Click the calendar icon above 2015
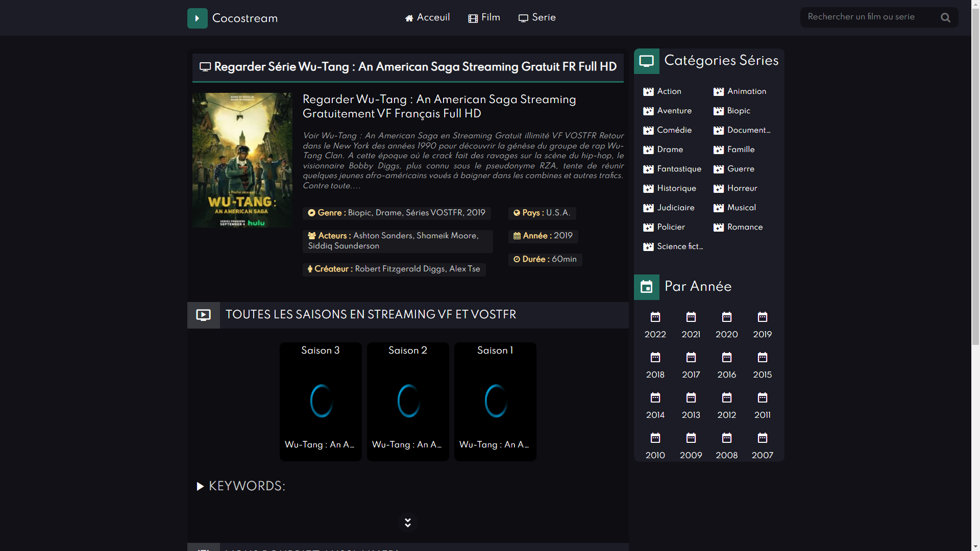The image size is (980, 551). 763,358
